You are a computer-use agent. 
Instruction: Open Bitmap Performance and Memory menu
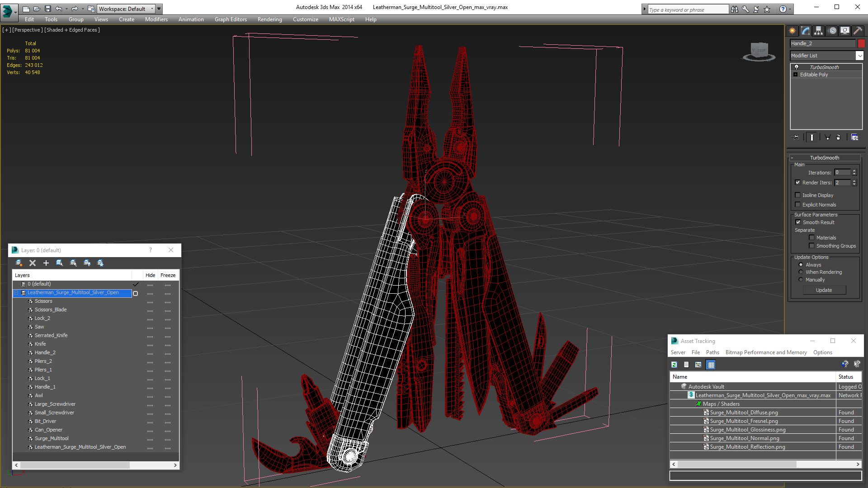[766, 352]
